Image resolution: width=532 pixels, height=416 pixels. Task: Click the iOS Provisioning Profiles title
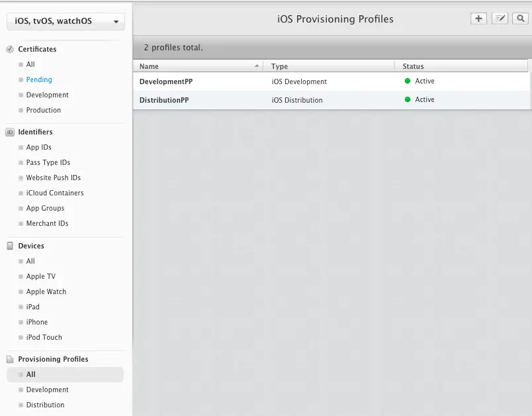tap(335, 19)
